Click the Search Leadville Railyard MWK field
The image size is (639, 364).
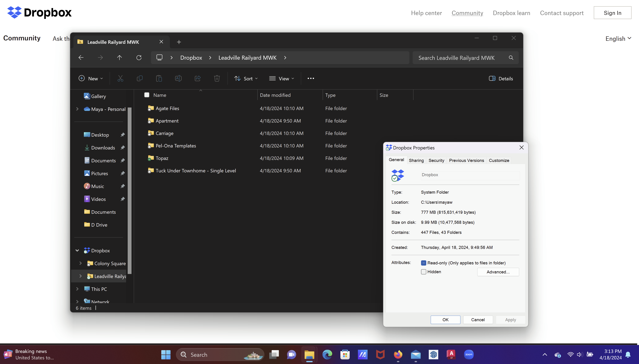tap(465, 58)
